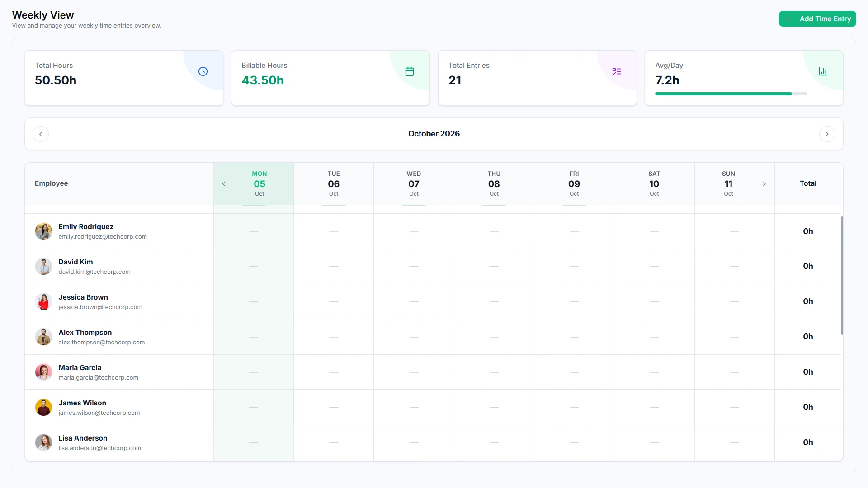Click David Kim's avatar
Screen dimensions: 868x488
[43, 267]
